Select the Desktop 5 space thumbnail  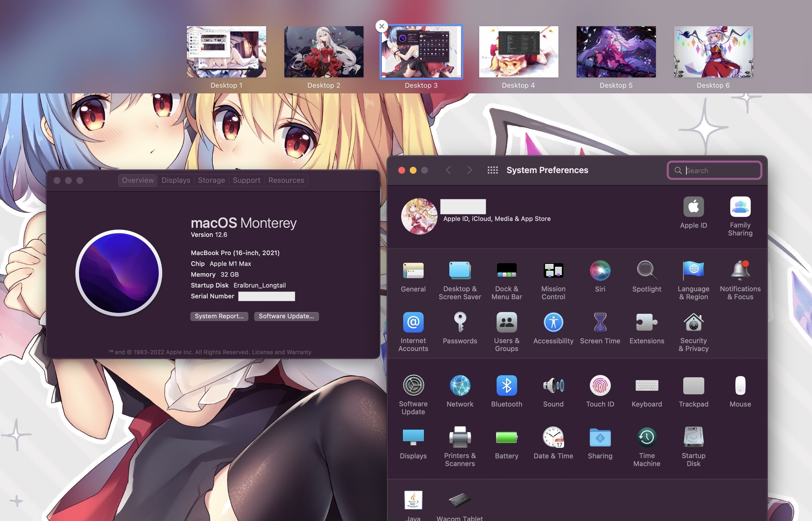pos(616,52)
